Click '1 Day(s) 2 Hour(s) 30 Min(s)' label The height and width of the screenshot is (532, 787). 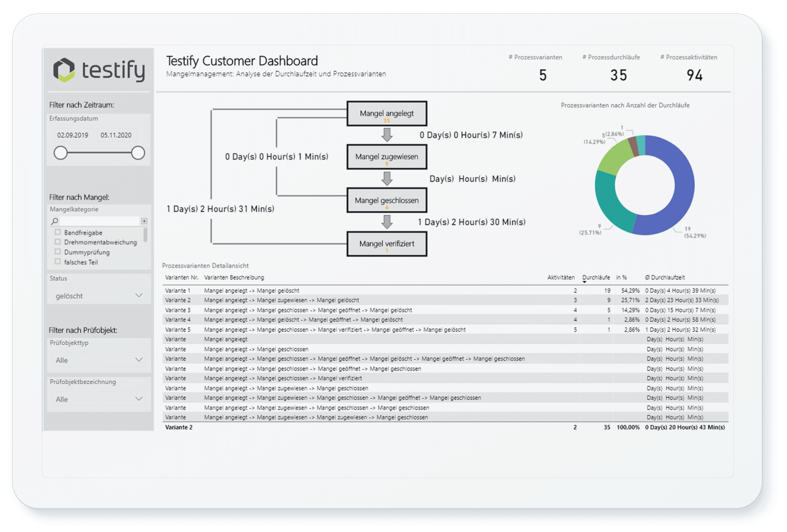[472, 222]
